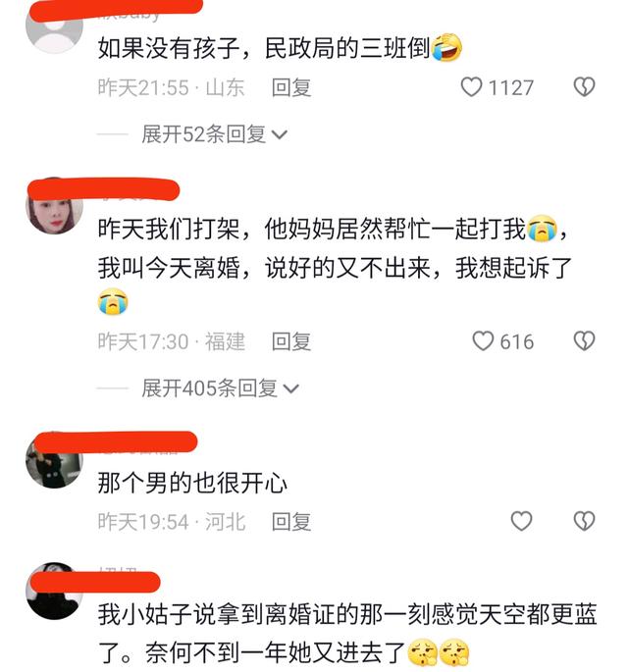The image size is (628, 672).
Task: Dislike the Hebei comment with broken heart
Action: pos(584,521)
